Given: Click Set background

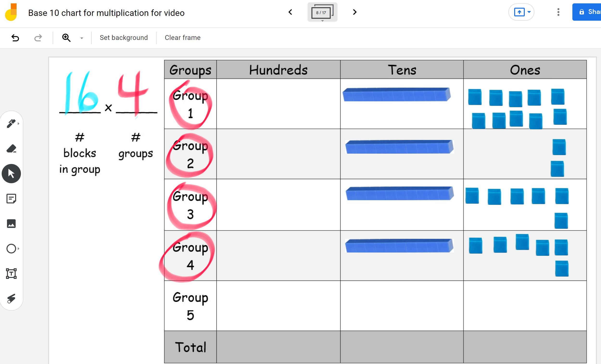Looking at the screenshot, I should [x=124, y=38].
